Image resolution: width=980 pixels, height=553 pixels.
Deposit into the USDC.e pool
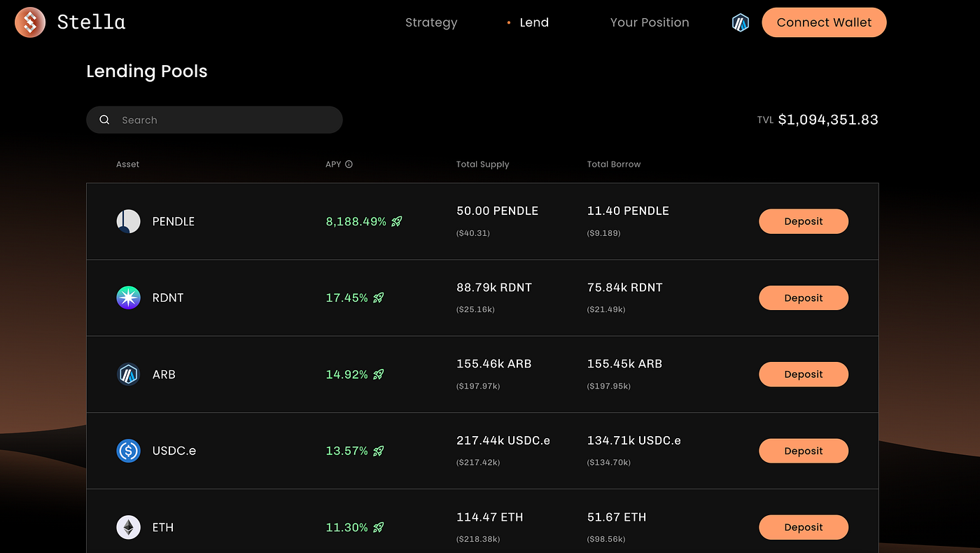pyautogui.click(x=804, y=451)
